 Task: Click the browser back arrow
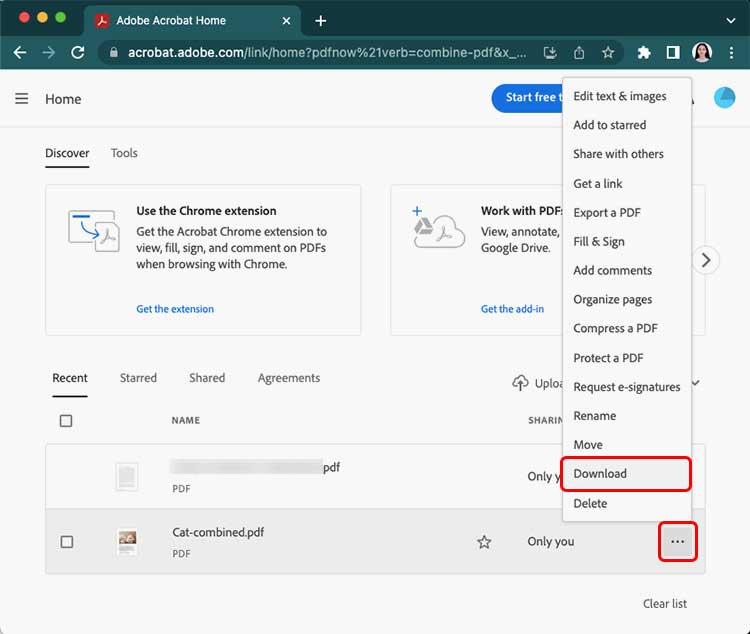tap(20, 53)
